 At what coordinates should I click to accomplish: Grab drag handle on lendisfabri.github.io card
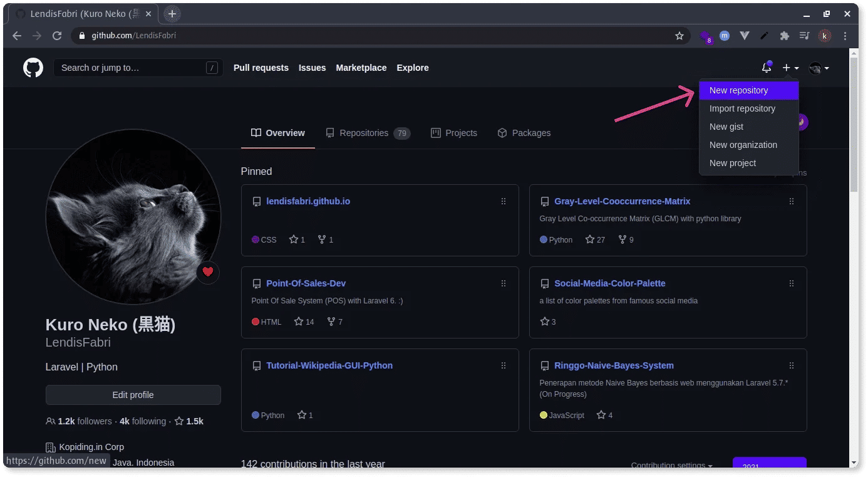504,201
